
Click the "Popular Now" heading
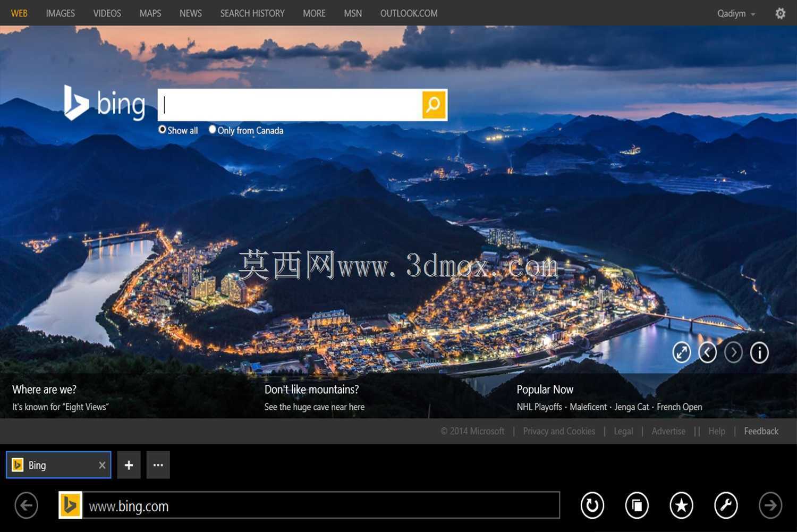click(x=545, y=390)
